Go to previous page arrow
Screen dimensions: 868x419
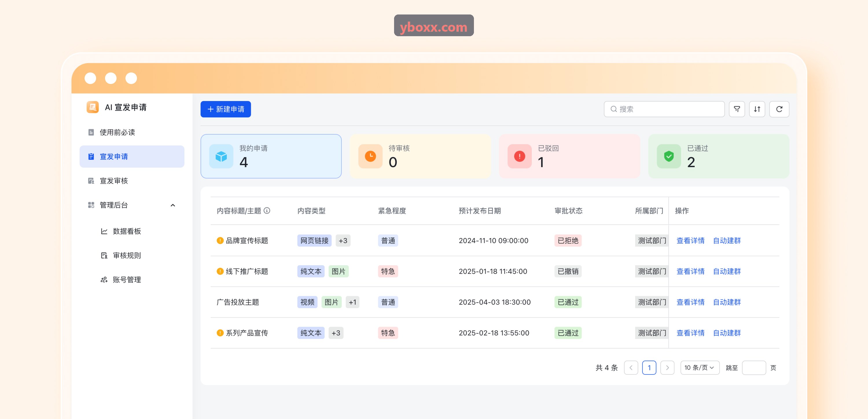click(631, 367)
